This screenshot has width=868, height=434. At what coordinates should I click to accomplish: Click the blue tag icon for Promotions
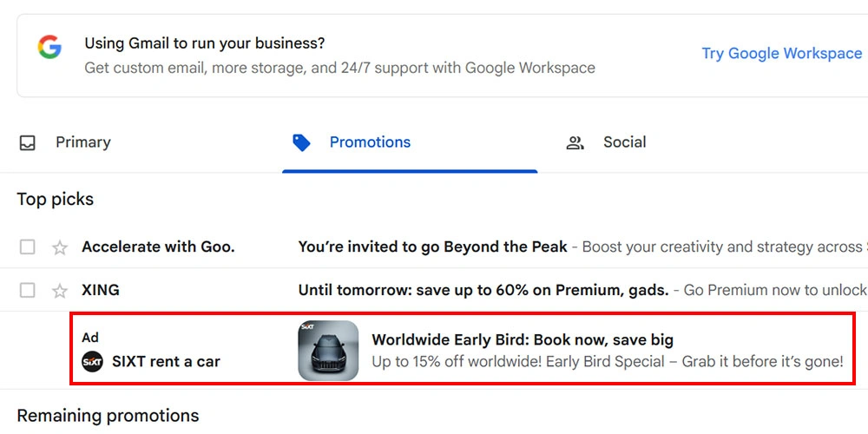click(301, 142)
